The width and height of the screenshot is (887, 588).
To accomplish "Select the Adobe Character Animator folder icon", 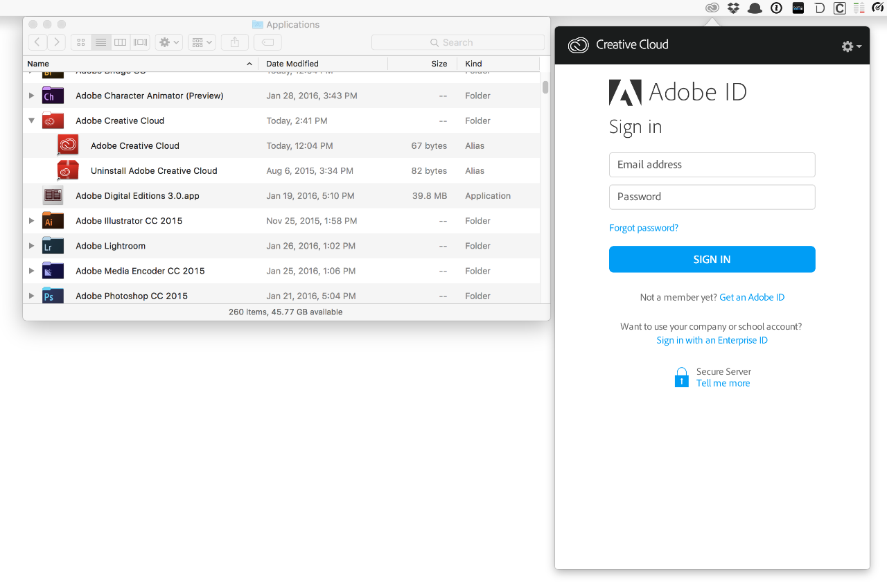I will 53,95.
